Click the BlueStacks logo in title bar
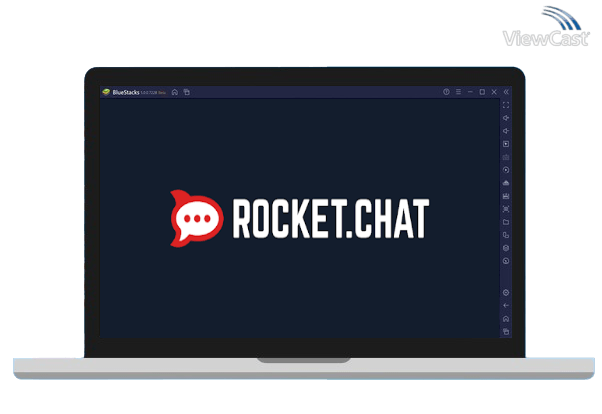 pos(106,92)
